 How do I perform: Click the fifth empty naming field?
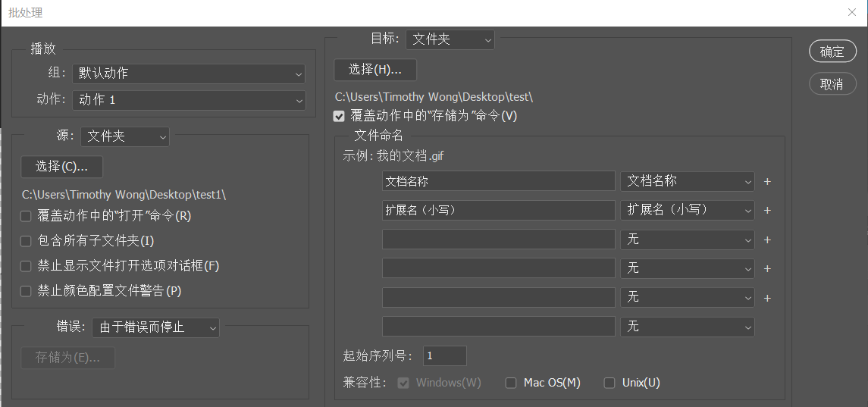click(x=498, y=297)
